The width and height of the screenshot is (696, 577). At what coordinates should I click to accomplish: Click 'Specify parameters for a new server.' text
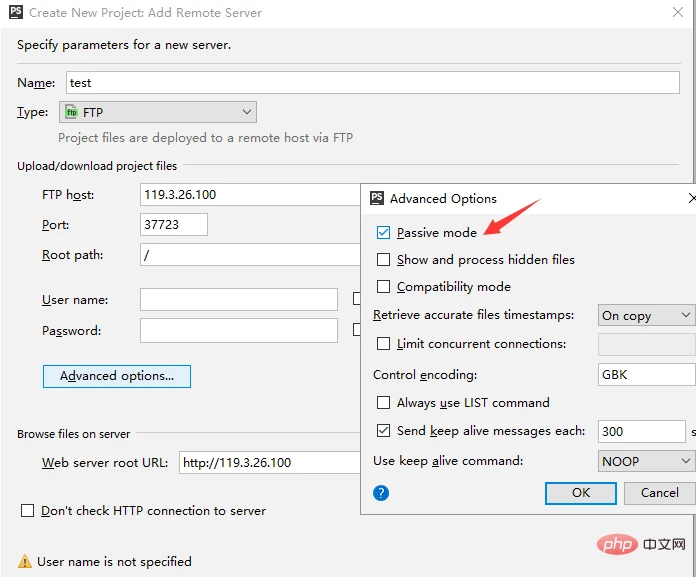click(x=124, y=45)
